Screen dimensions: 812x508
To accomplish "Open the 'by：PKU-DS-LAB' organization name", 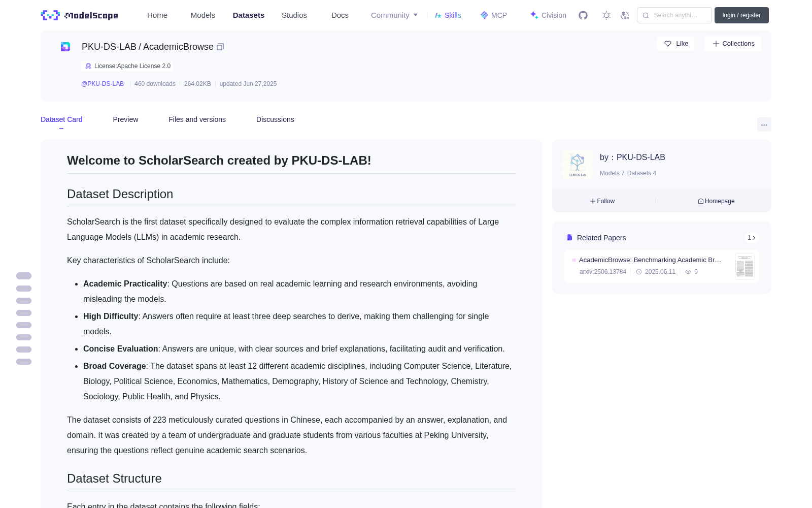I will coord(632,157).
